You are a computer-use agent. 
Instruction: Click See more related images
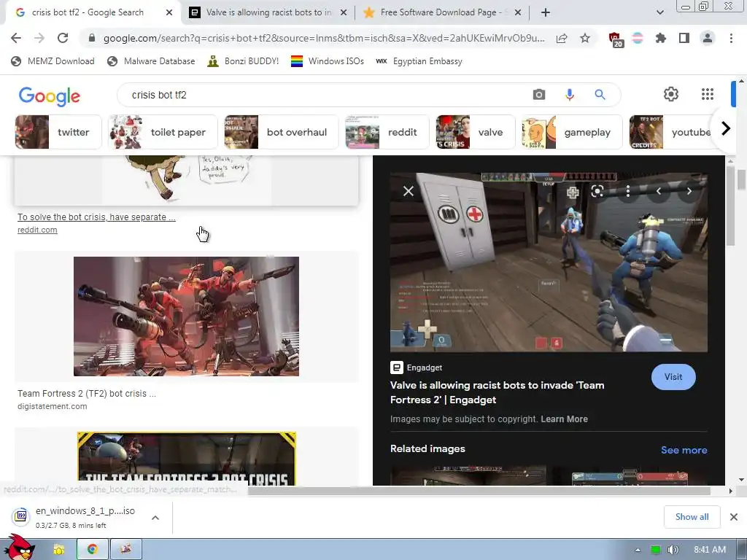[684, 450]
